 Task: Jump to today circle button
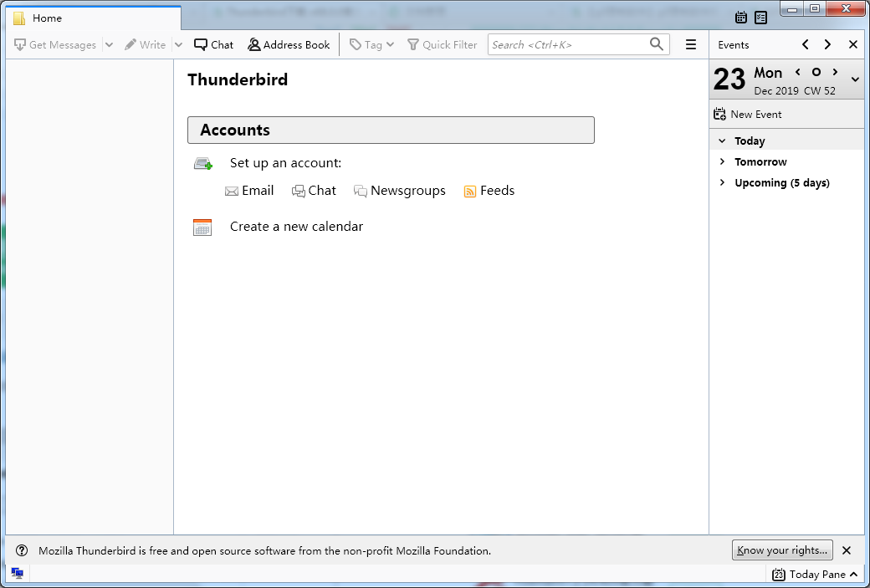coord(816,72)
